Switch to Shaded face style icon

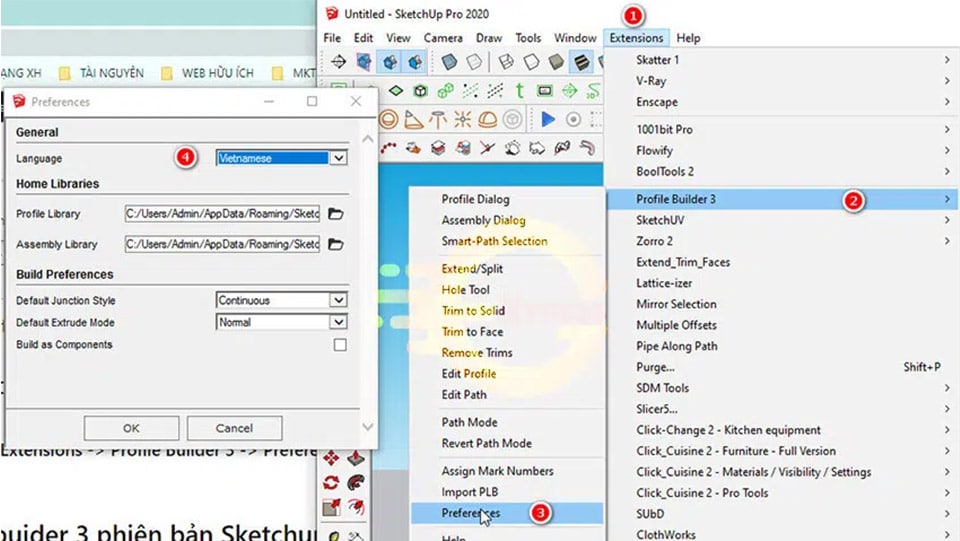click(556, 61)
